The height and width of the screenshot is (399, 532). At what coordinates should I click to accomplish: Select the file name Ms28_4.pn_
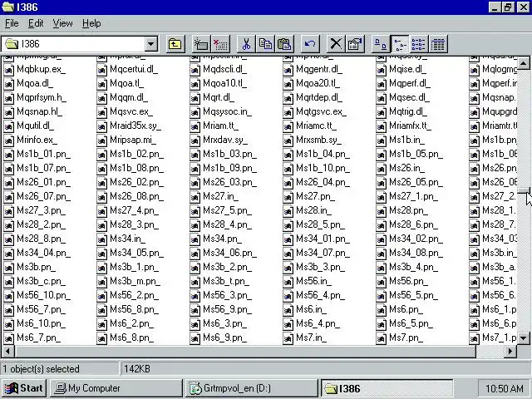(x=227, y=225)
